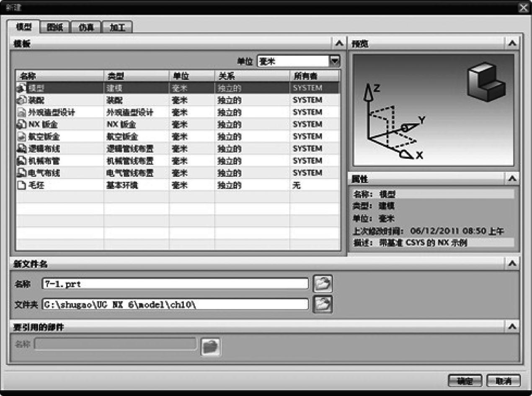Click the disabled referenced part name field
Screen dimensions: 532x396
tap(115, 344)
